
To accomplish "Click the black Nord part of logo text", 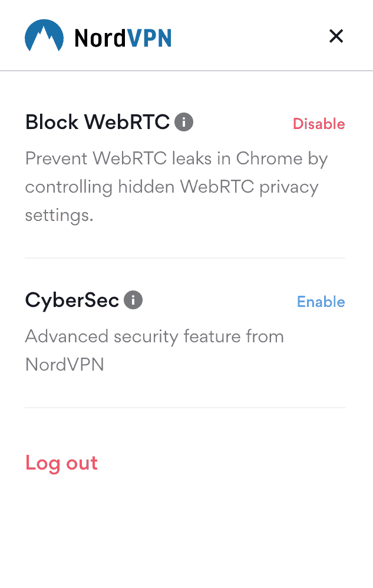I will [x=100, y=38].
